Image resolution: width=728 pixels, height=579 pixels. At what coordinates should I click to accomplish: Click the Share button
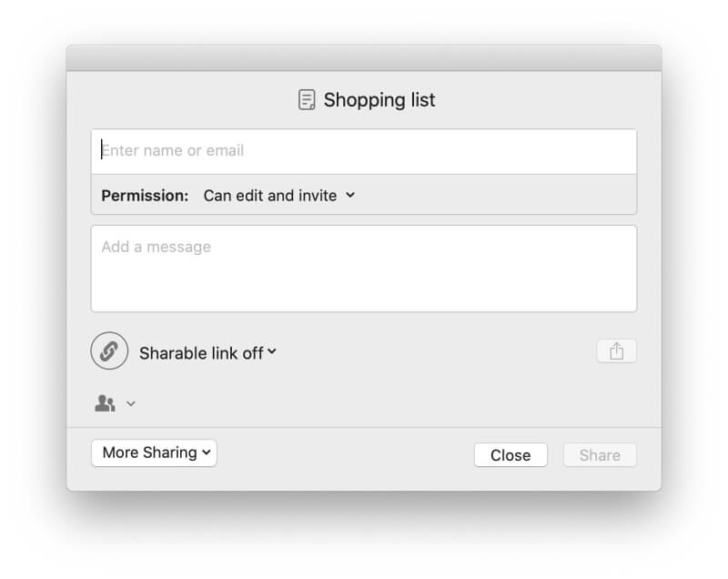[x=600, y=455]
